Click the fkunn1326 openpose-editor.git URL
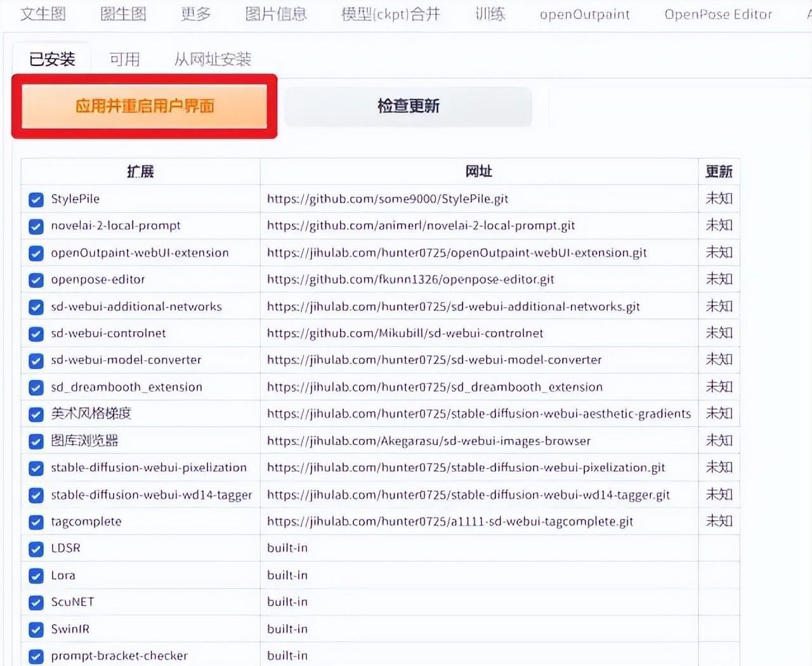Viewport: 812px width, 666px height. pyautogui.click(x=410, y=280)
